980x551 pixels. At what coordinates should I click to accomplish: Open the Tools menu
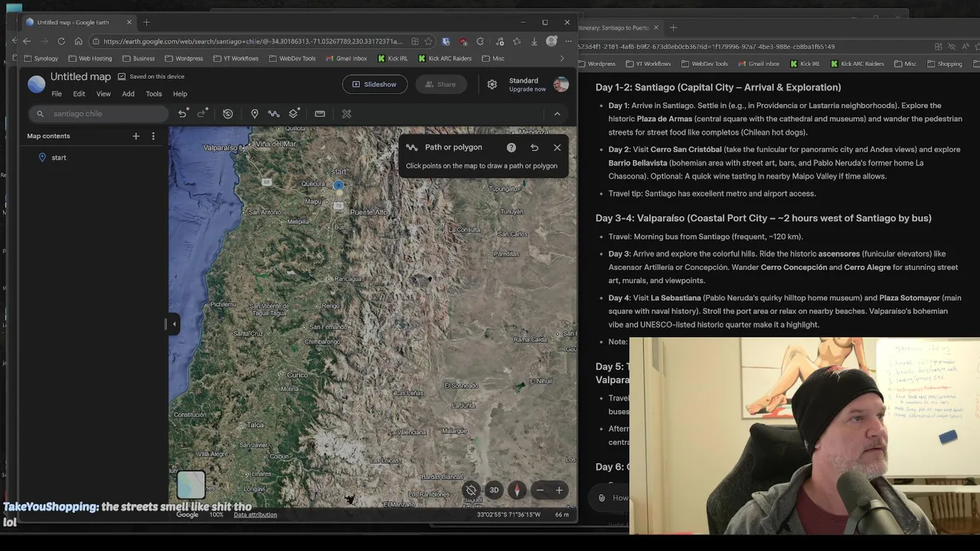coord(154,94)
